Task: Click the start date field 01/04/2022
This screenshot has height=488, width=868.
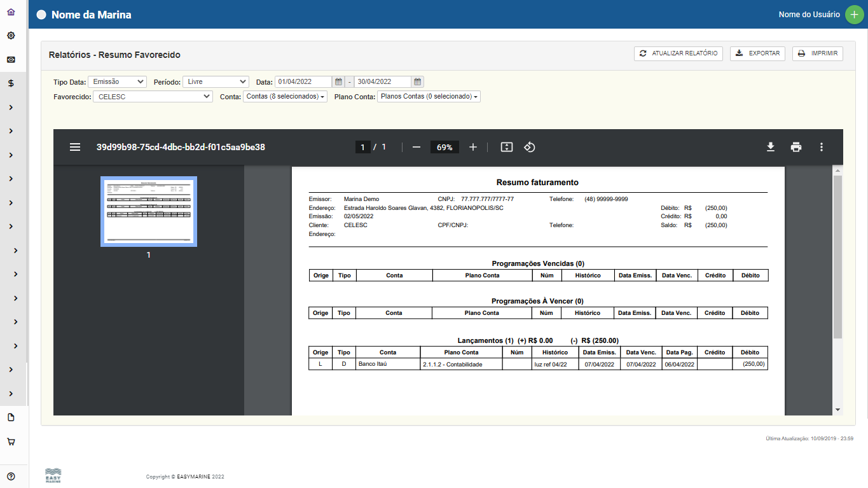Action: click(303, 82)
